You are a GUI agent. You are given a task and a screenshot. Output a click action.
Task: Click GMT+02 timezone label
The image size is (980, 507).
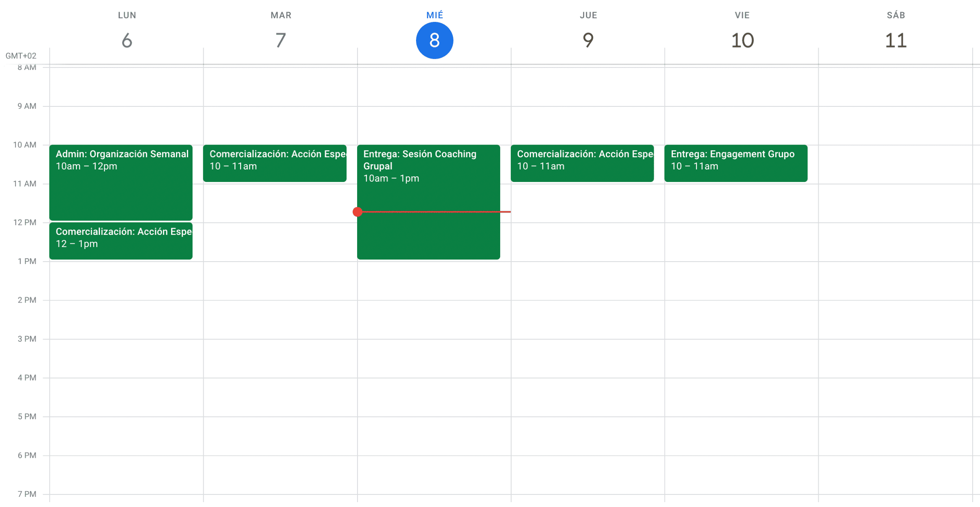coord(21,56)
